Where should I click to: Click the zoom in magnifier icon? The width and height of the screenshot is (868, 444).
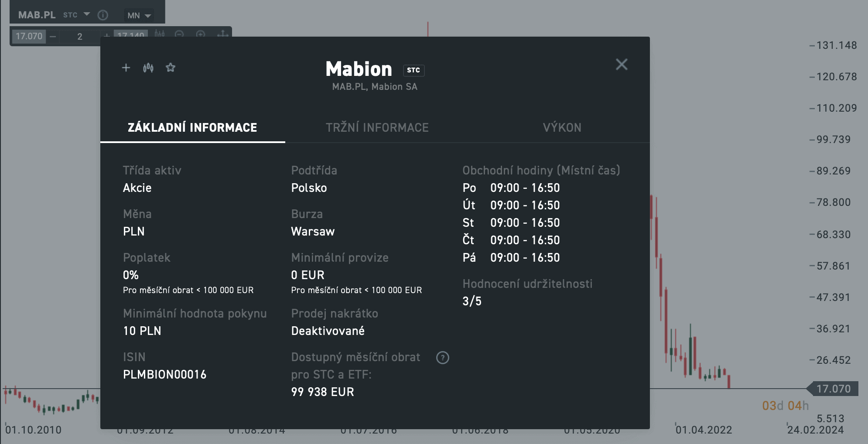[x=201, y=34]
